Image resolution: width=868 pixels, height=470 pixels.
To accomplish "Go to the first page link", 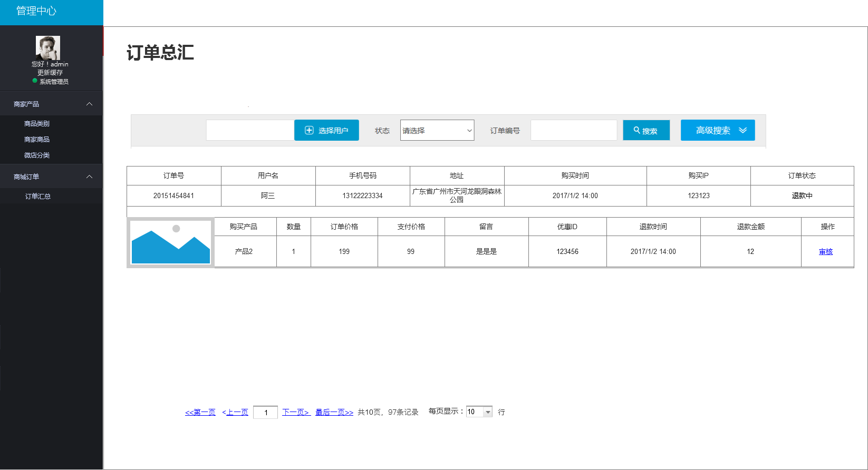I will [x=200, y=412].
